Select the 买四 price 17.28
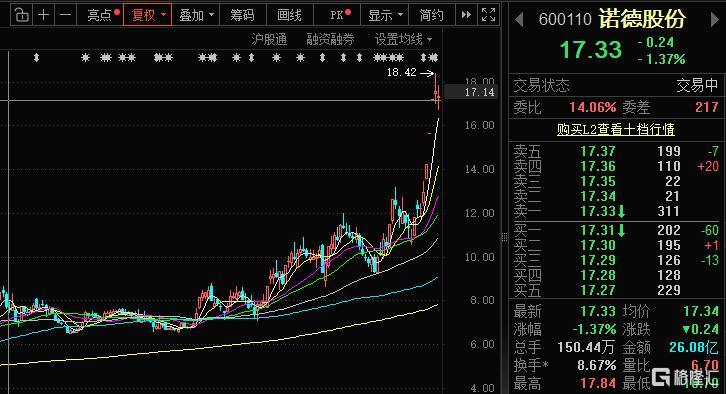The height and width of the screenshot is (394, 726). [598, 275]
